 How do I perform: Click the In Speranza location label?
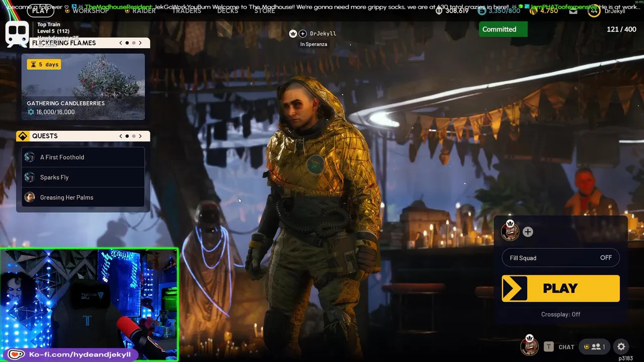tap(313, 44)
